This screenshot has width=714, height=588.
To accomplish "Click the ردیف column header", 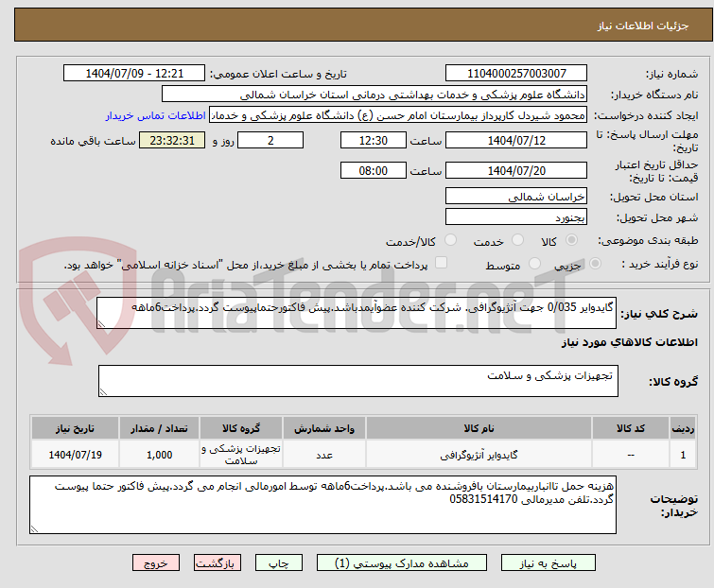I will [683, 428].
